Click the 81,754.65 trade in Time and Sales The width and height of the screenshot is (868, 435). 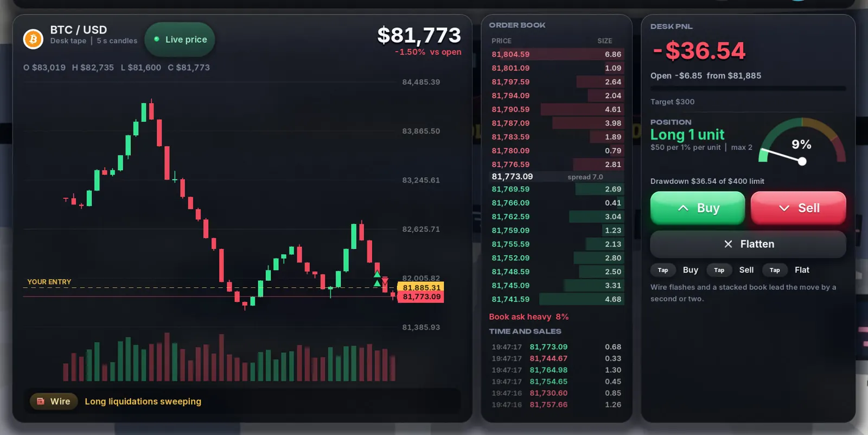point(557,382)
